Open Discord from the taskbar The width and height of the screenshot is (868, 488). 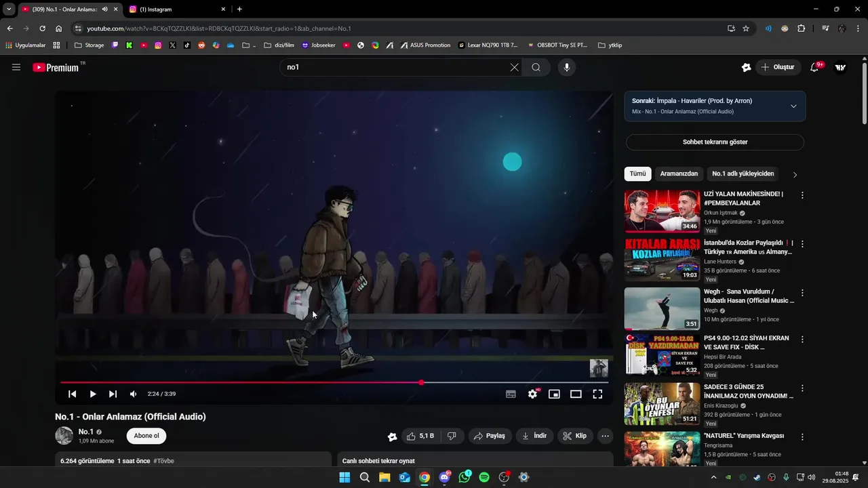tap(445, 477)
